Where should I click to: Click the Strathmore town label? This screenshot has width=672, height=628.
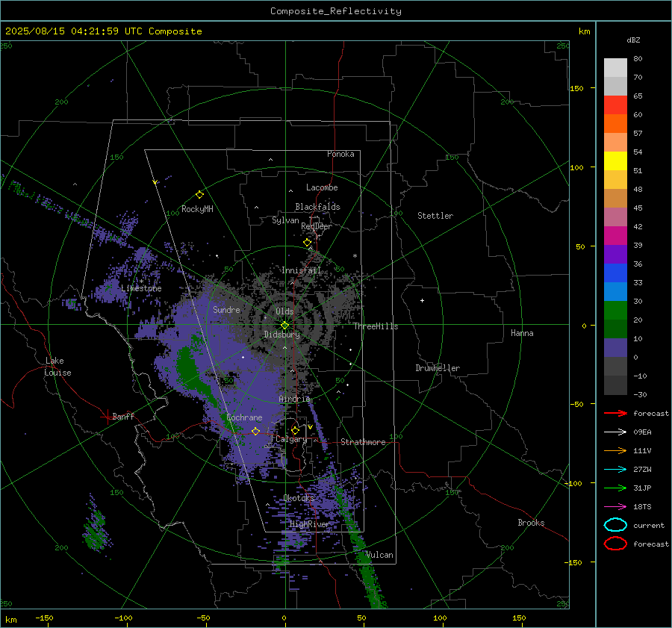(x=363, y=442)
